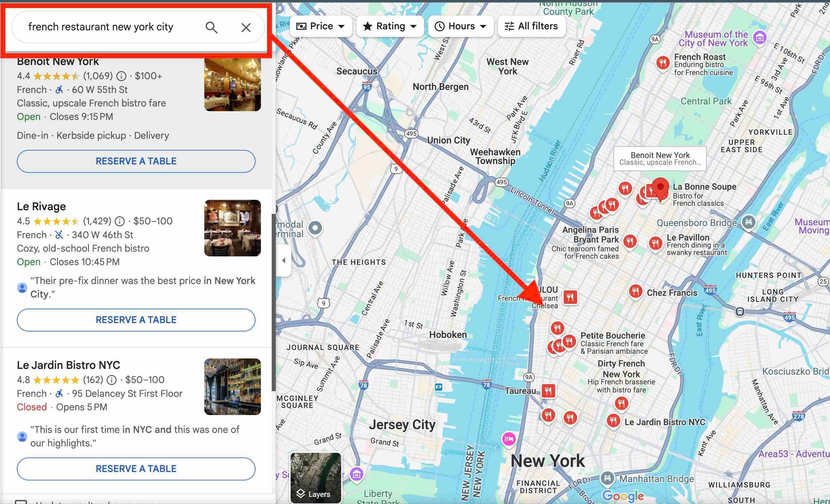This screenshot has width=830, height=504.
Task: Select the Taureau square restaurant marker
Action: [x=549, y=391]
